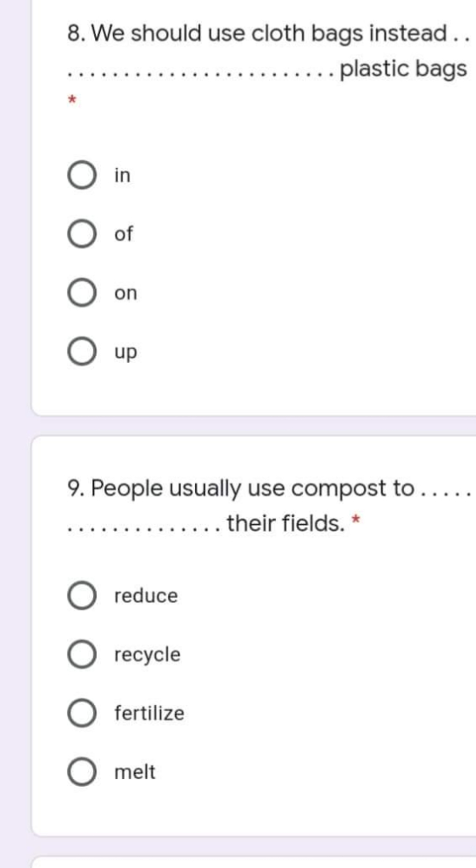
Task: Click the red asterisk after 'their fields.'
Action: coord(356,519)
